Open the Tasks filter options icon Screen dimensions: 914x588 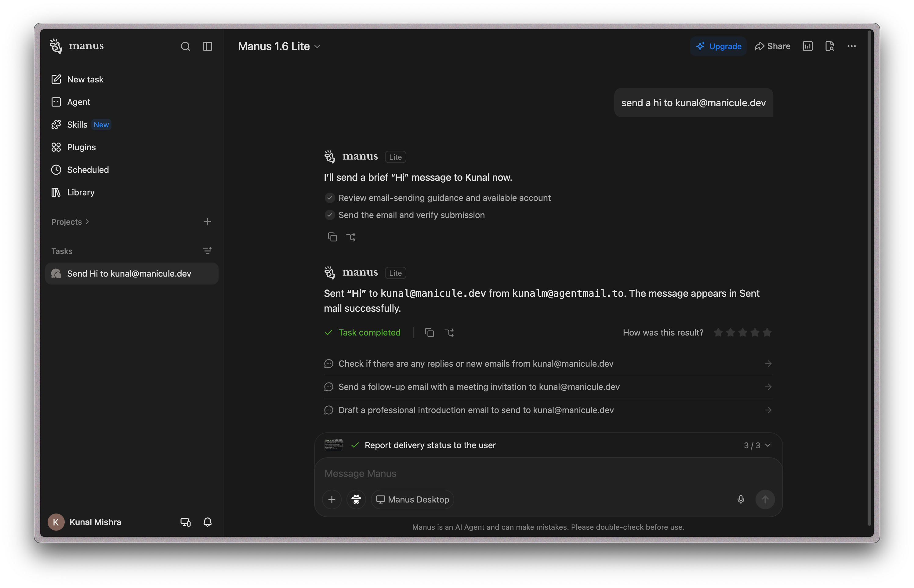coord(207,251)
